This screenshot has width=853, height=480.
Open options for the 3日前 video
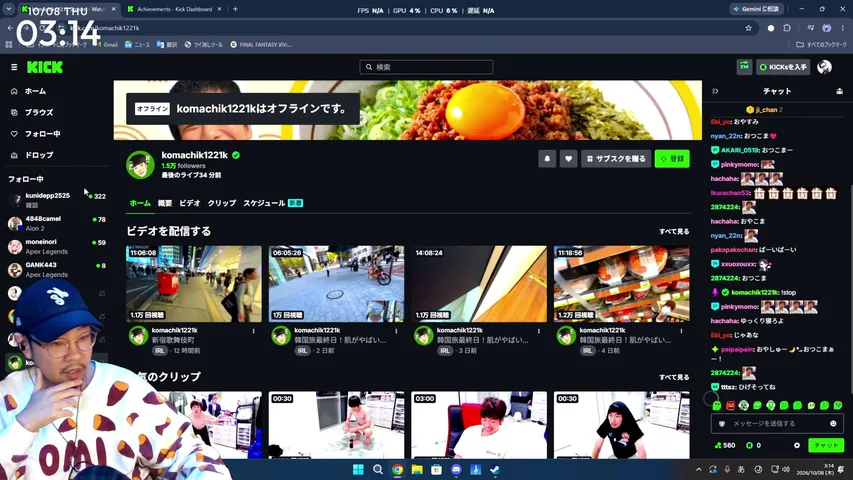point(539,331)
